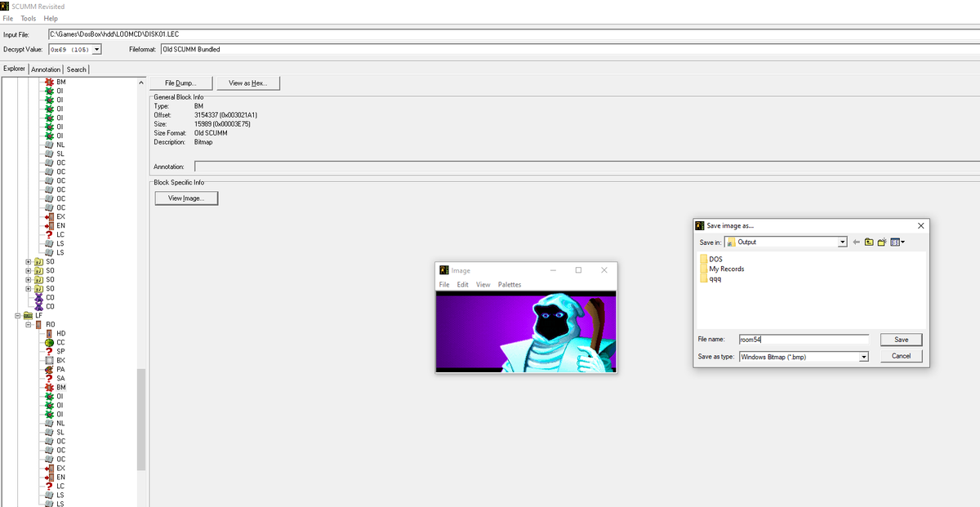This screenshot has height=507, width=980.
Task: Open the Save in location dropdown
Action: [842, 242]
